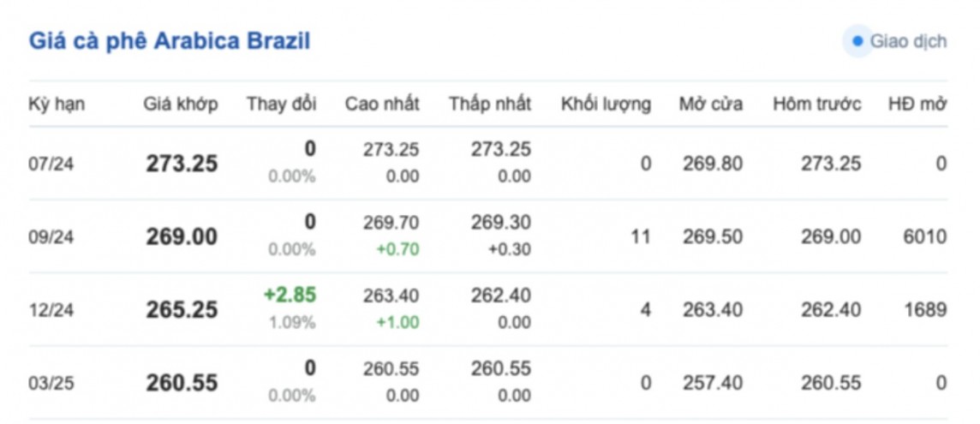Click the +2.85 green change value
This screenshot has width=980, height=424.
pyautogui.click(x=290, y=296)
